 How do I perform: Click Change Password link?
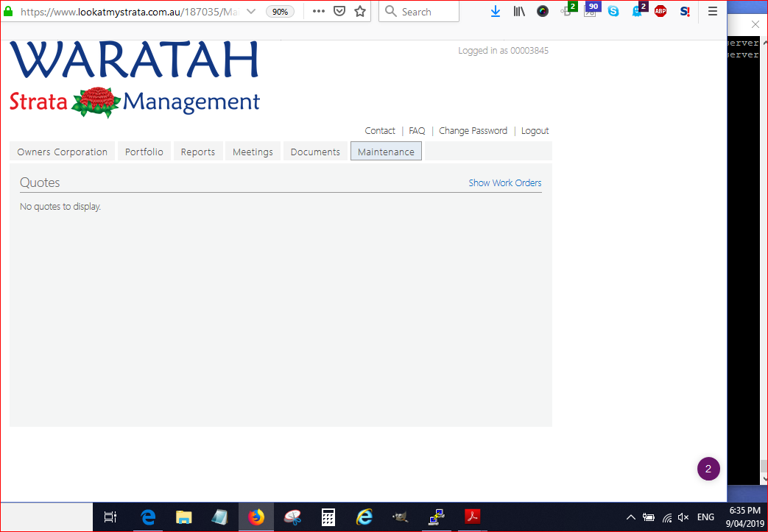pos(473,131)
